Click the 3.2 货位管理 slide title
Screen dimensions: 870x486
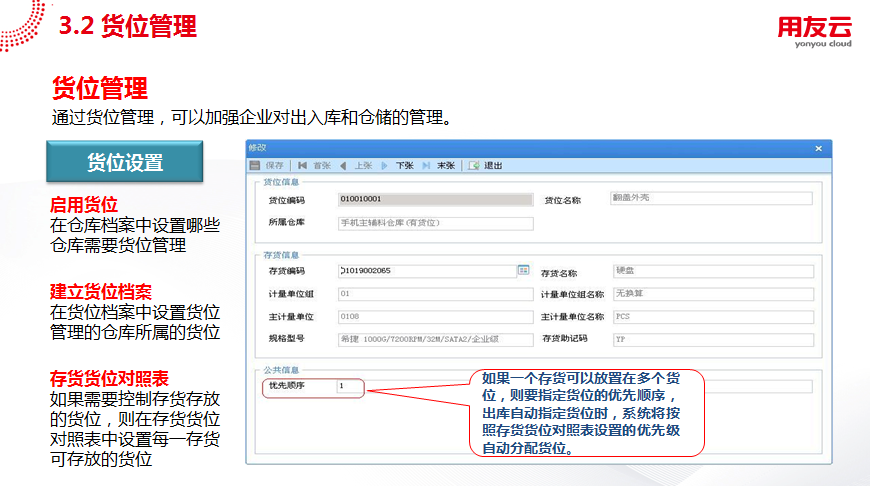pyautogui.click(x=128, y=26)
